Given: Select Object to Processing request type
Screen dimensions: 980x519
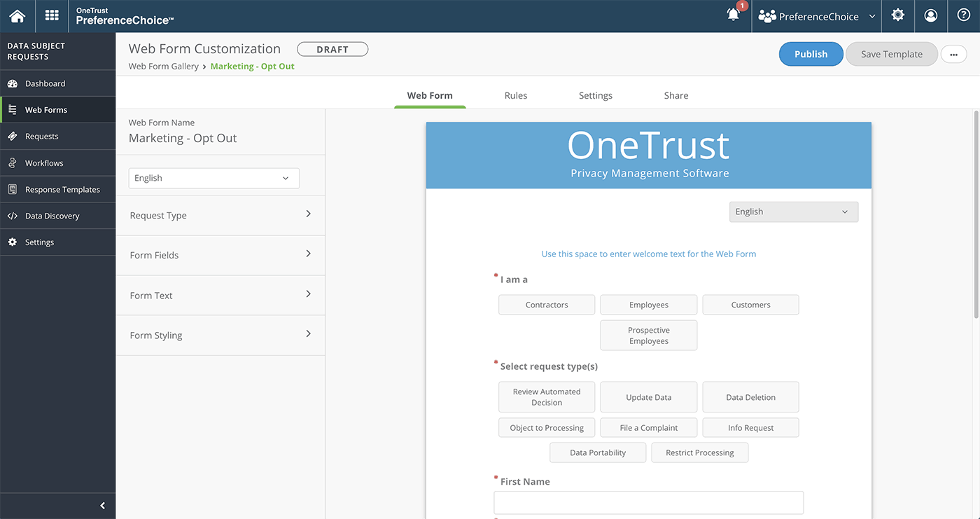Looking at the screenshot, I should [547, 428].
